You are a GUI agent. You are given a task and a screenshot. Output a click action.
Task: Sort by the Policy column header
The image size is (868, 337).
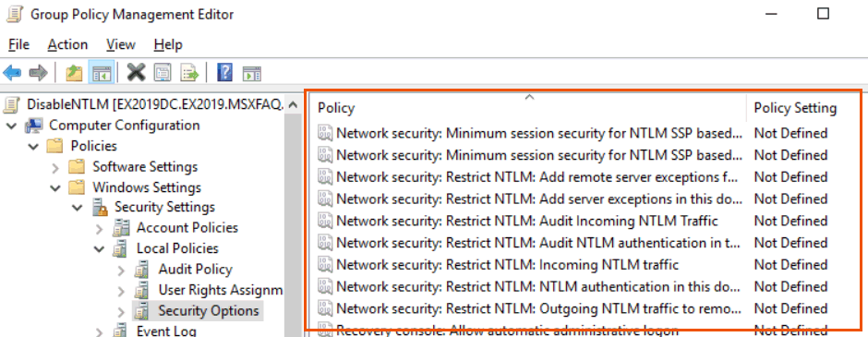tap(527, 108)
